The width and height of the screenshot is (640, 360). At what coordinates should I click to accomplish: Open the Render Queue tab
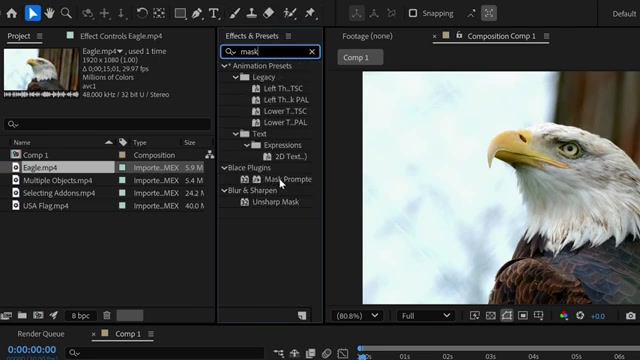(41, 334)
